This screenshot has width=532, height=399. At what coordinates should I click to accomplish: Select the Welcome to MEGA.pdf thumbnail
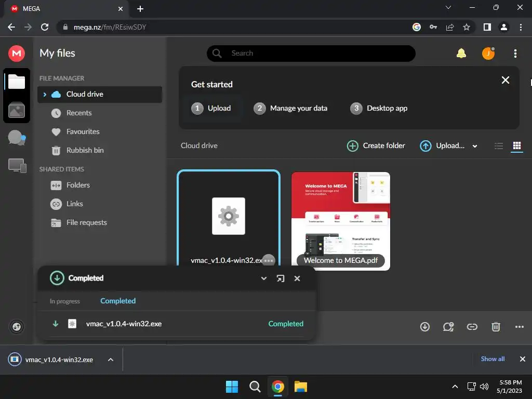[341, 221]
